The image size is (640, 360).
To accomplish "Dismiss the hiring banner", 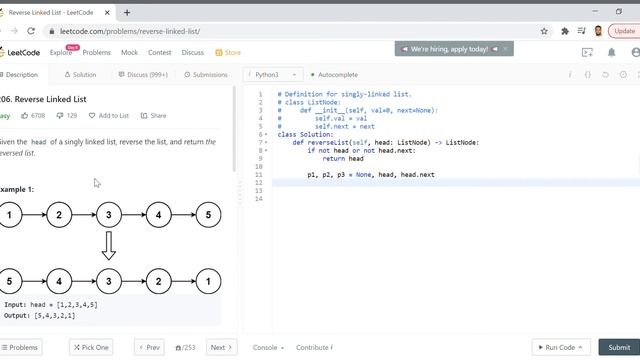I will [505, 49].
